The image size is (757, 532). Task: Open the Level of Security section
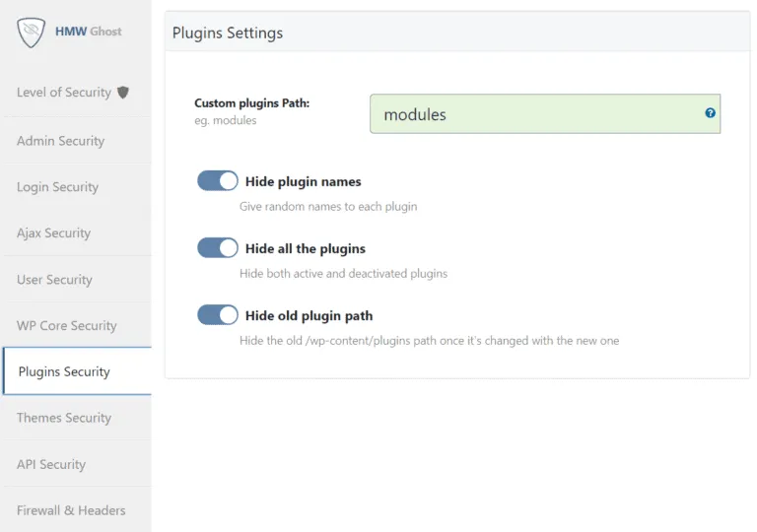pyautogui.click(x=64, y=93)
